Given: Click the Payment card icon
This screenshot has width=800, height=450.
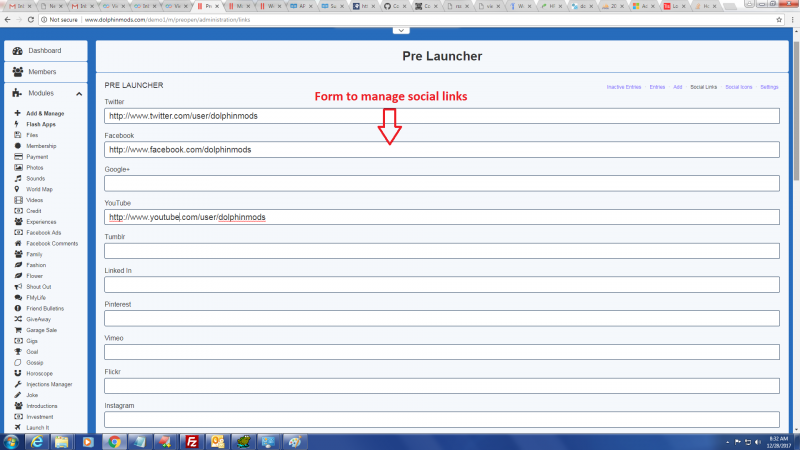Looking at the screenshot, I should point(18,157).
